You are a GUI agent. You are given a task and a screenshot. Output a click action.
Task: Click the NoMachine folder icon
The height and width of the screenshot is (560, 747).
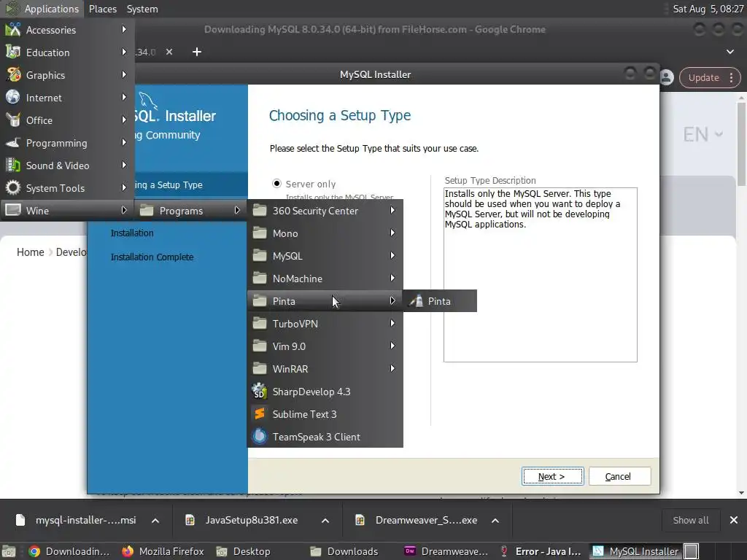260,279
